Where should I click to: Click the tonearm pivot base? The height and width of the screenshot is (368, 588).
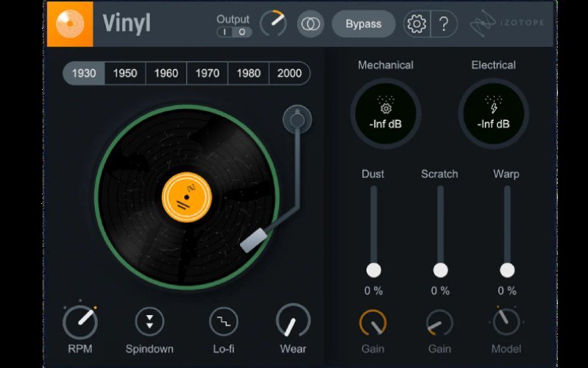[x=297, y=120]
